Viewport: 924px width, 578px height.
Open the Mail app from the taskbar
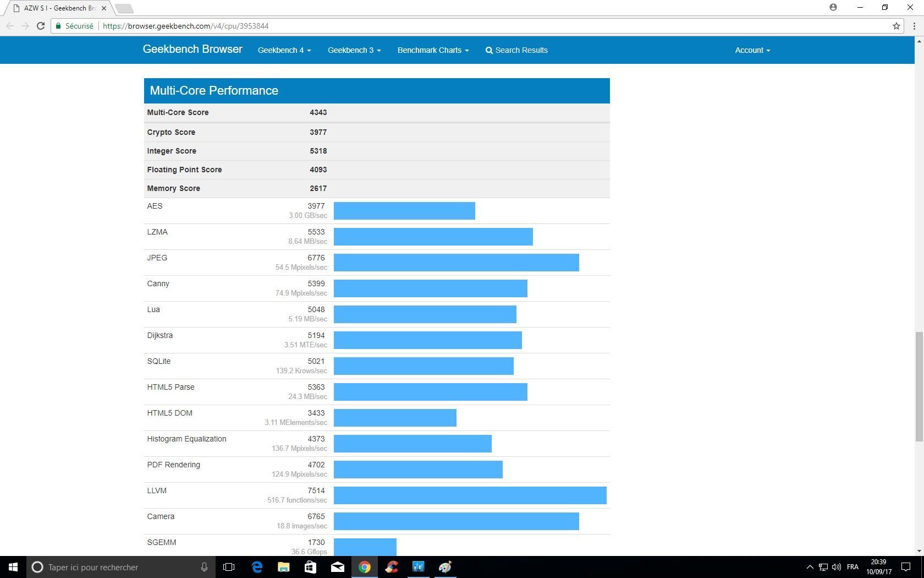click(337, 567)
